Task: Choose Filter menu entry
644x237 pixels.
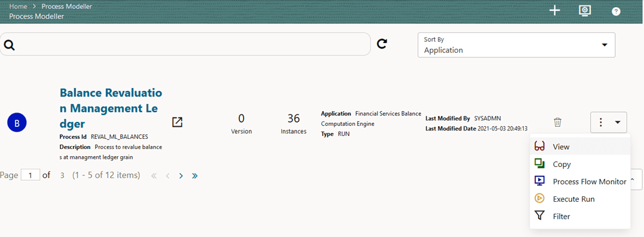Action: click(x=580, y=216)
